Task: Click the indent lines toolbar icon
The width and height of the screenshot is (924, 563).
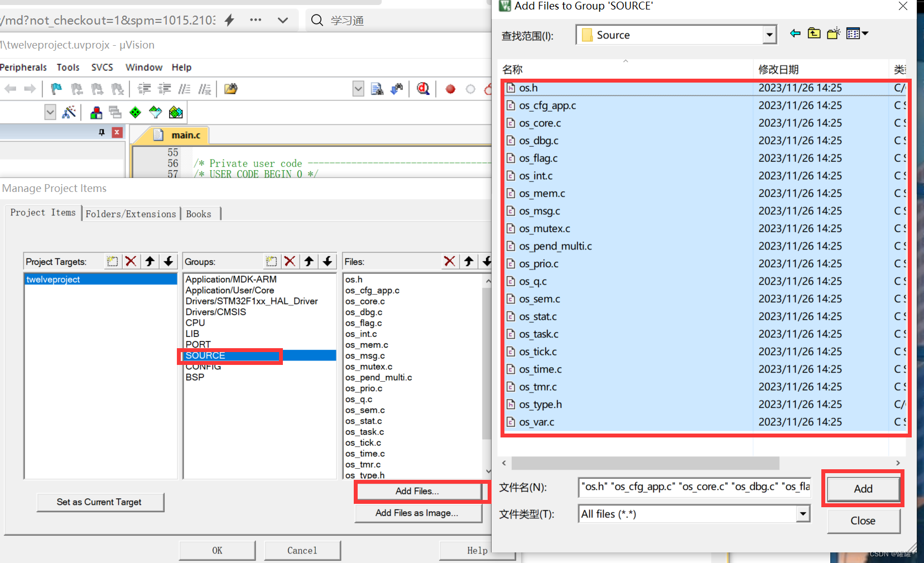Action: coord(144,89)
